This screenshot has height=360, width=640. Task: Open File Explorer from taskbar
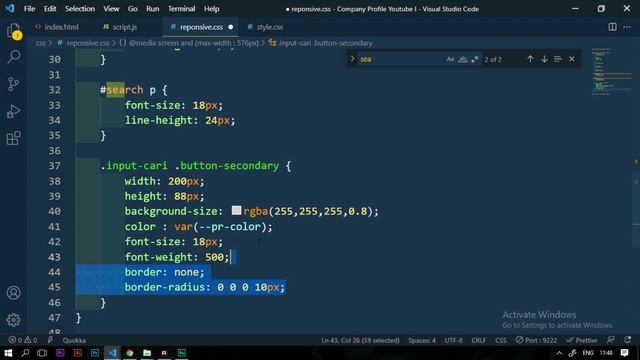pos(147,353)
